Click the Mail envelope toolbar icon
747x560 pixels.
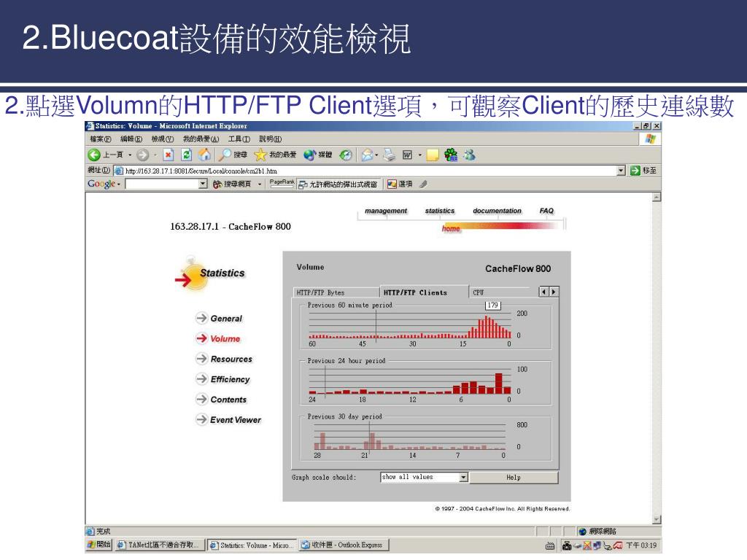coord(368,155)
